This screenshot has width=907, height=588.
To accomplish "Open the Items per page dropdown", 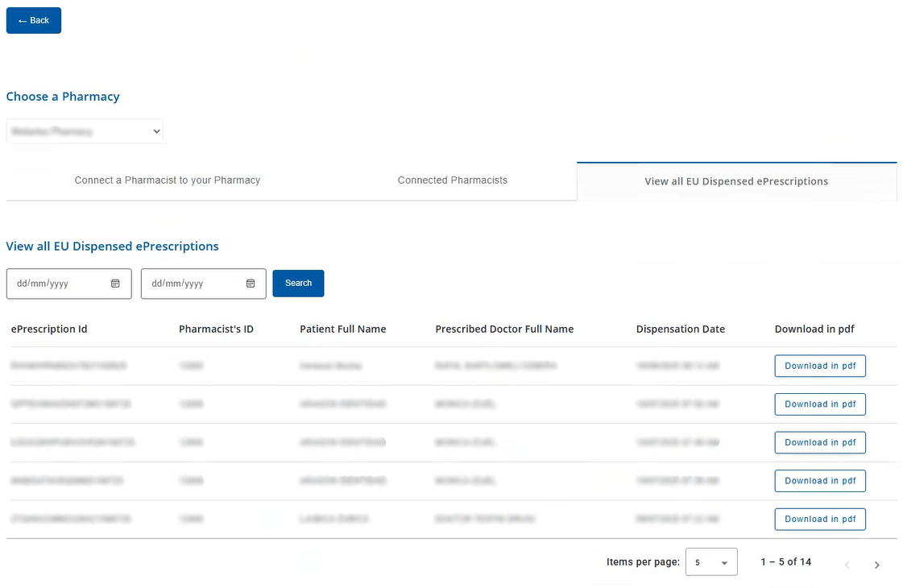I will tap(710, 562).
